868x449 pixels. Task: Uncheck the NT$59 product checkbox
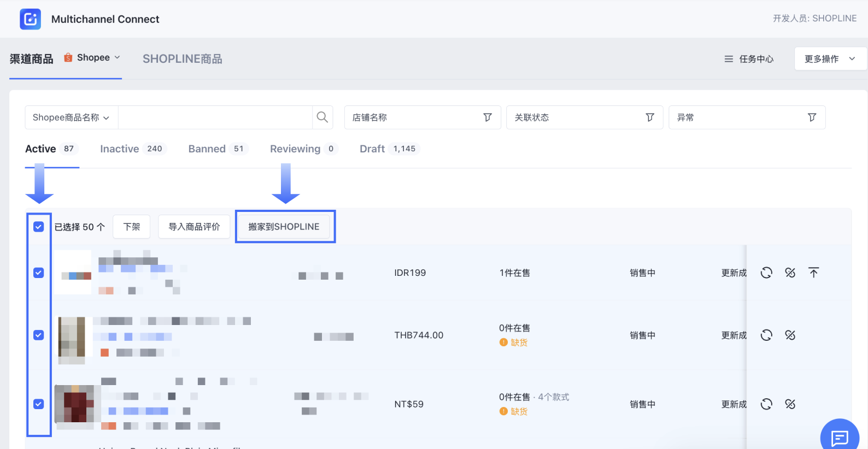pyautogui.click(x=38, y=404)
